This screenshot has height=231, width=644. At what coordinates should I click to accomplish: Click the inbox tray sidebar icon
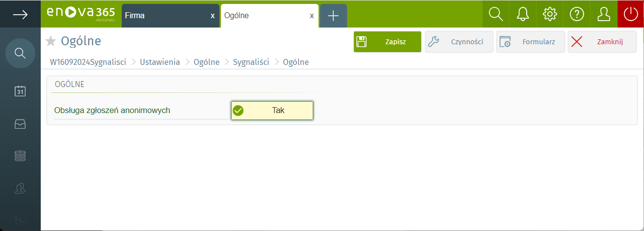[x=20, y=124]
